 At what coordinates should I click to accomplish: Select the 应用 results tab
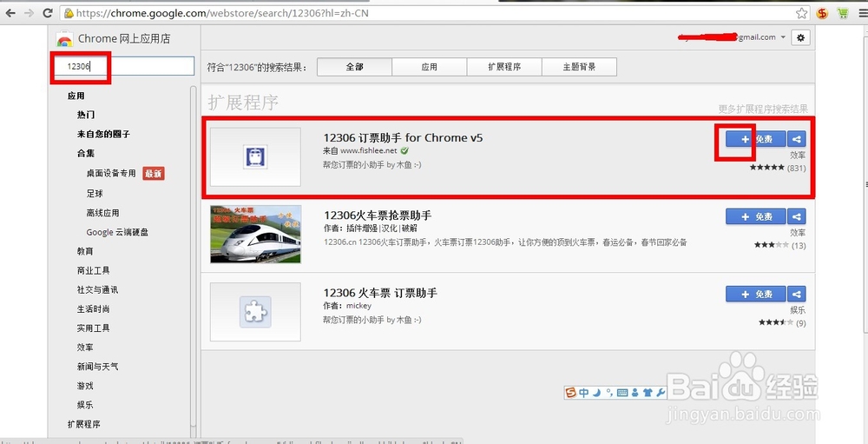429,67
